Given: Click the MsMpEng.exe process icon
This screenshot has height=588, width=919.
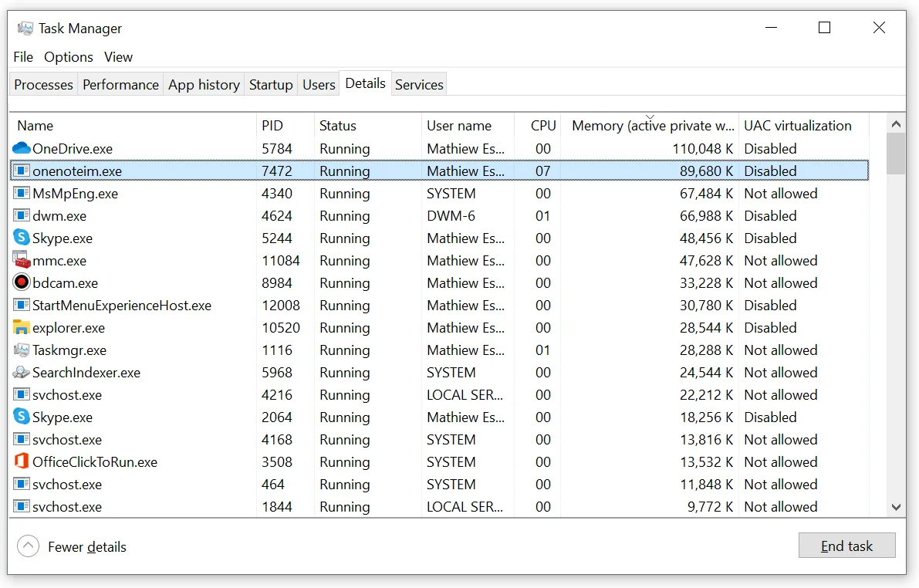Looking at the screenshot, I should [x=22, y=193].
